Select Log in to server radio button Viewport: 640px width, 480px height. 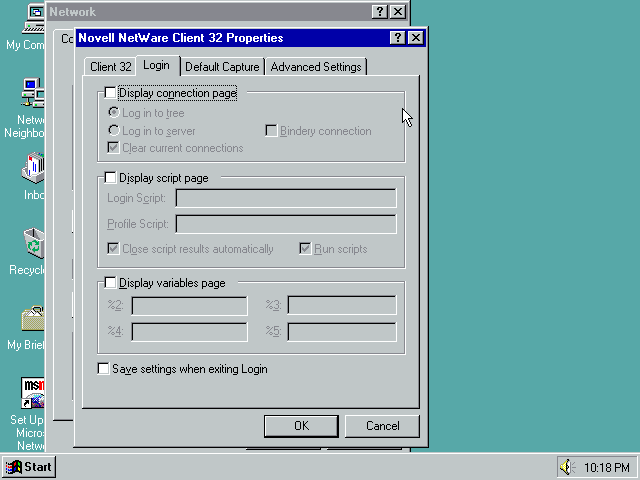(x=113, y=130)
